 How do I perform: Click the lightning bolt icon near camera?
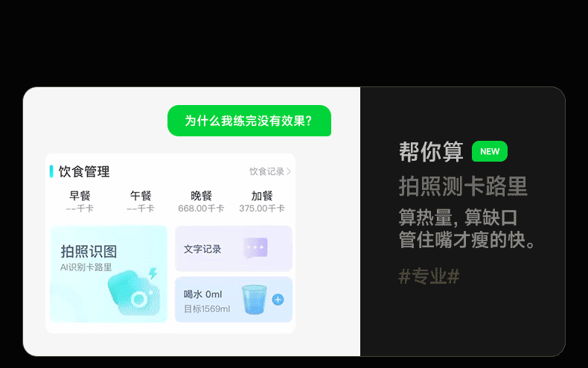[x=153, y=273]
